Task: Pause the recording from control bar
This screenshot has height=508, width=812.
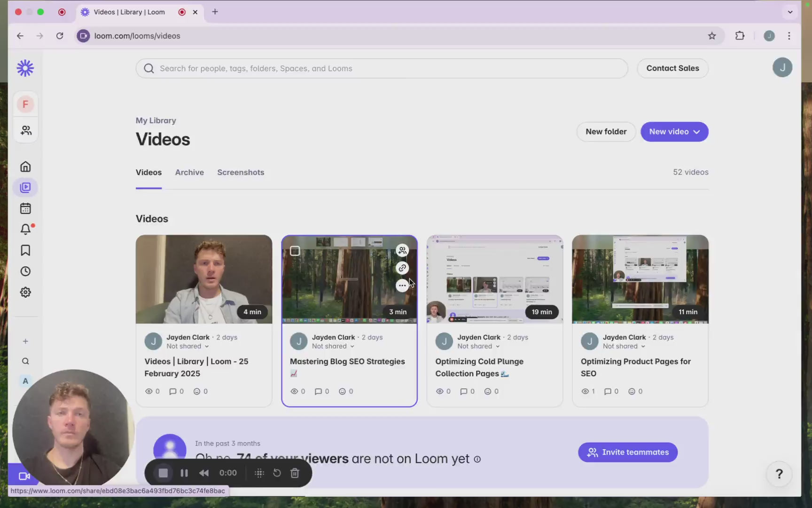Action: pos(184,473)
